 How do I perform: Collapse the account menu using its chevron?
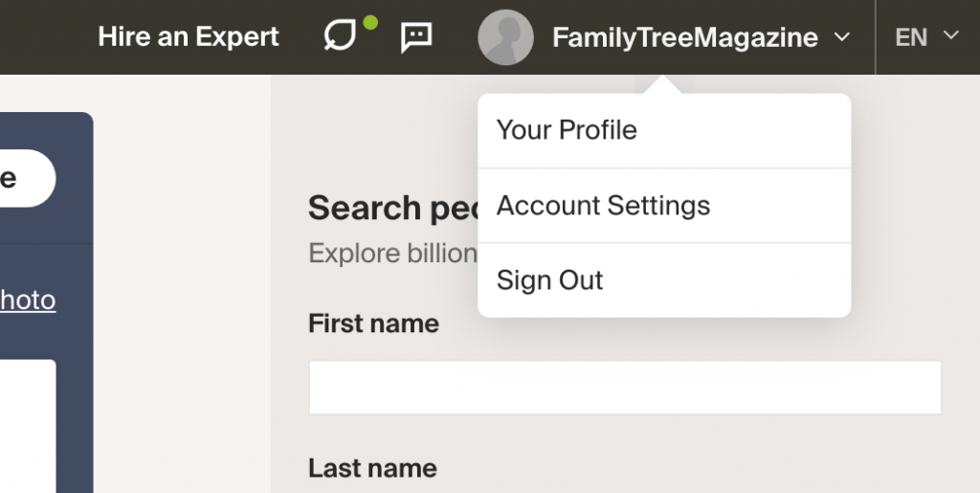(842, 37)
